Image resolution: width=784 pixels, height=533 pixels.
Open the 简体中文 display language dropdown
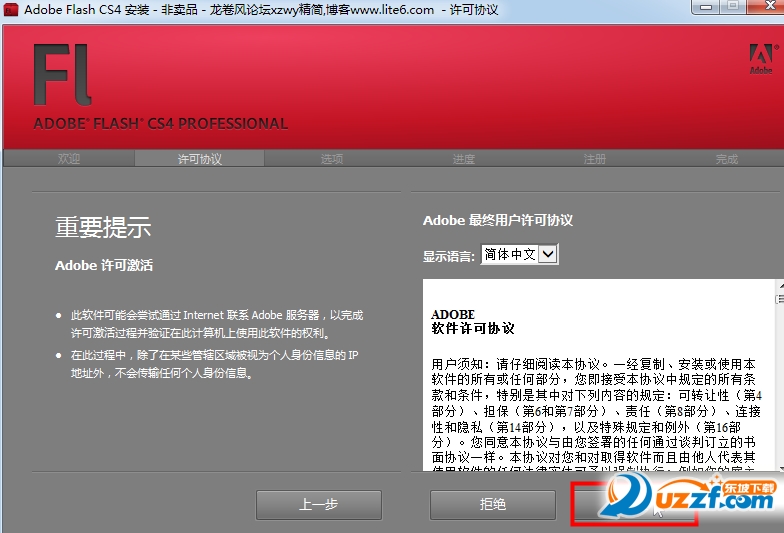tap(519, 254)
